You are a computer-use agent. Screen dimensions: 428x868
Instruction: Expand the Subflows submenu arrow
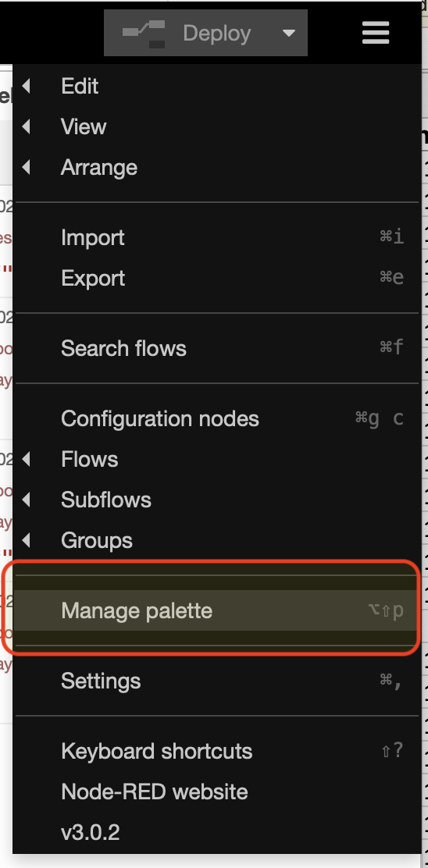click(x=26, y=500)
